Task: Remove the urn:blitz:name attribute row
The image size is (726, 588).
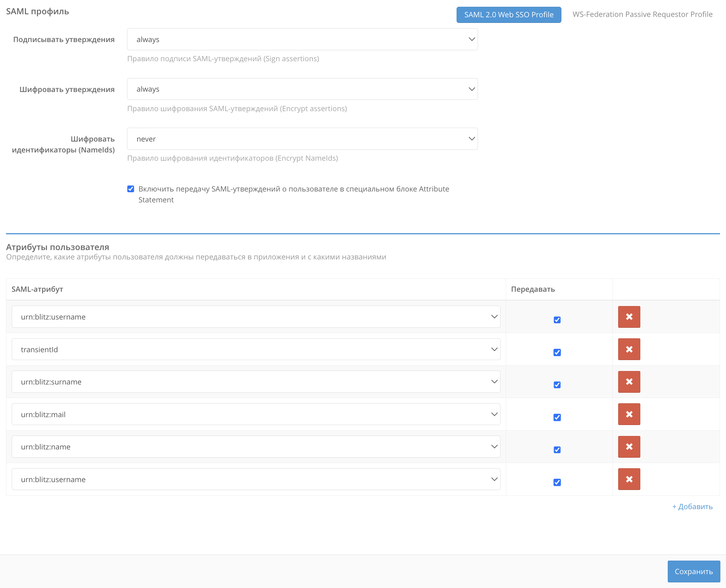Action: [x=629, y=447]
